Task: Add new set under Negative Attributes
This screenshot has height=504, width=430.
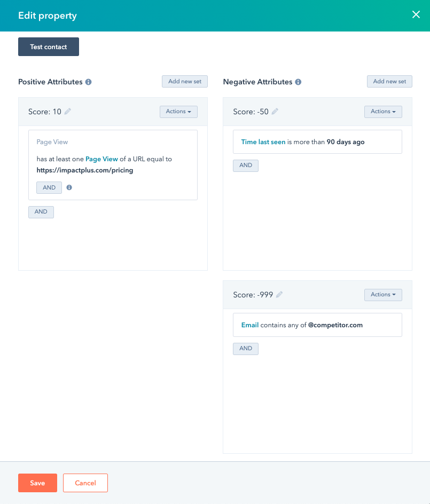Action: (x=389, y=81)
